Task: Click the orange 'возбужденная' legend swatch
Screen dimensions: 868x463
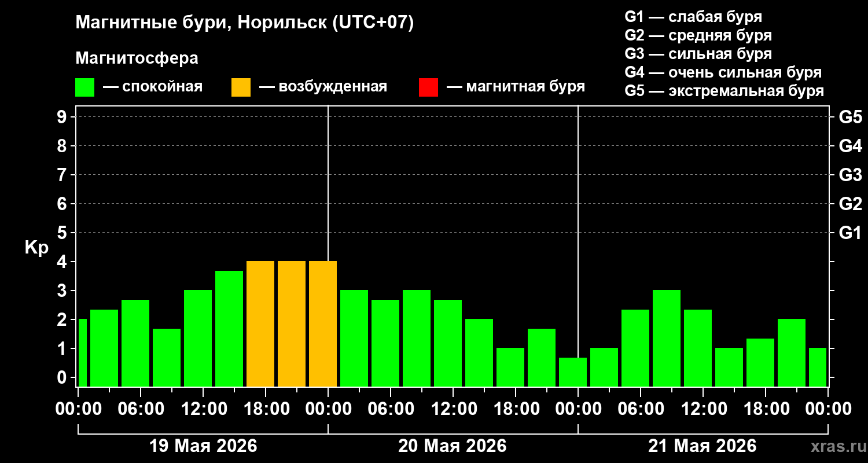Action: click(241, 87)
